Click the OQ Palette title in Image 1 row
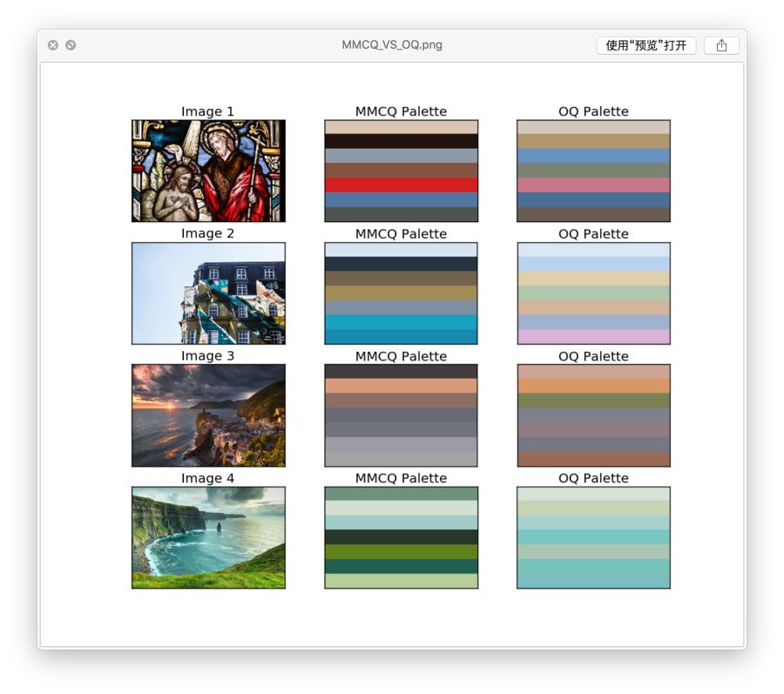 tap(593, 111)
